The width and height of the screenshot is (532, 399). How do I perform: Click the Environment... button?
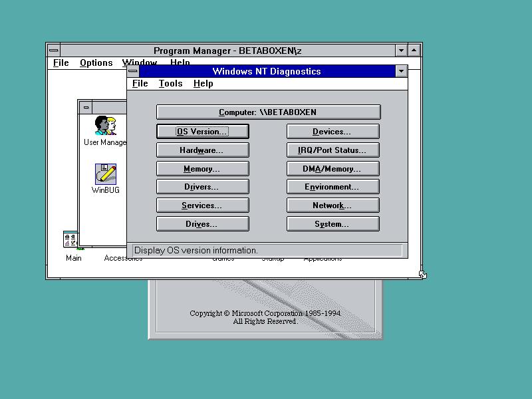click(x=333, y=187)
